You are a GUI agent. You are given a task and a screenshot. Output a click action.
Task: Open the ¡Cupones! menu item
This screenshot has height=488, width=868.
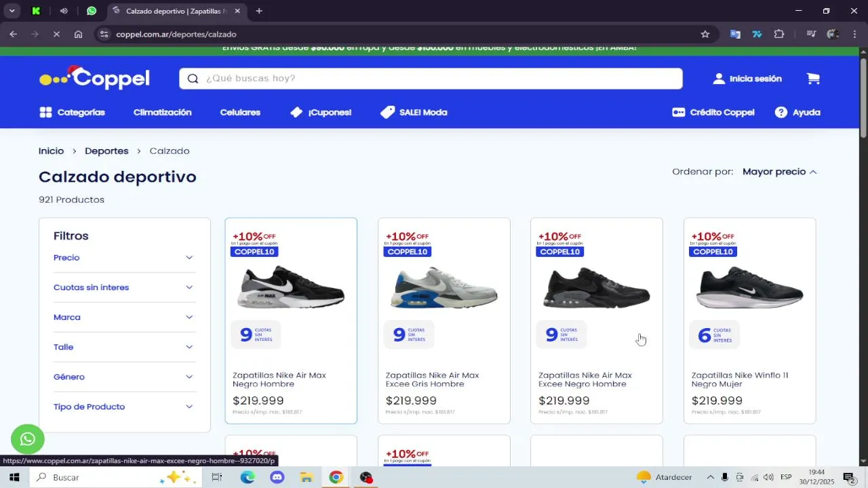coord(321,113)
